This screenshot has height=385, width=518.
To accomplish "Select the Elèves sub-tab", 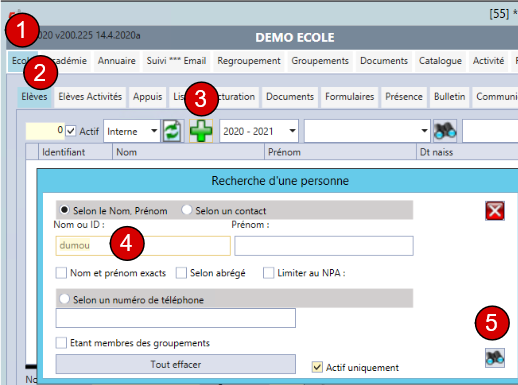I will pos(34,97).
